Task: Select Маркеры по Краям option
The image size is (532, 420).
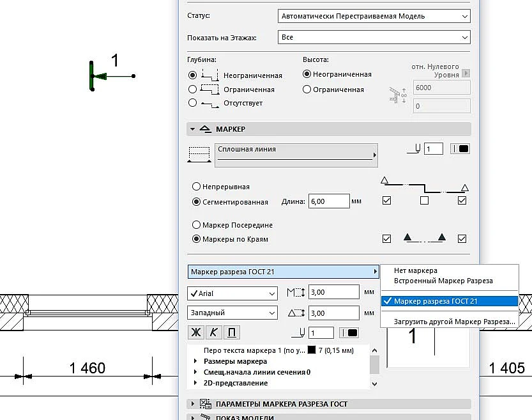Action: (x=196, y=238)
